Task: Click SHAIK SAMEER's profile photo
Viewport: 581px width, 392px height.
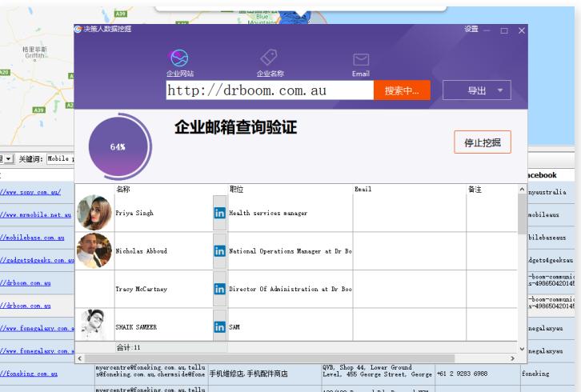Action: click(94, 325)
